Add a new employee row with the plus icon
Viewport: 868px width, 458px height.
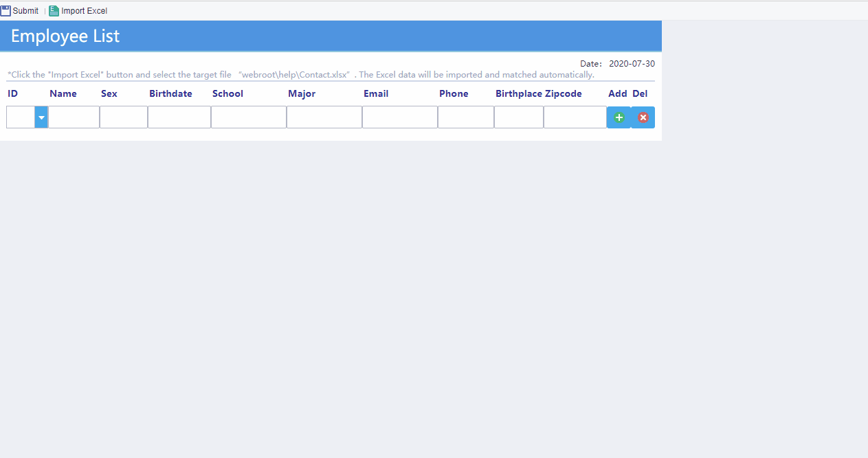[x=619, y=117]
